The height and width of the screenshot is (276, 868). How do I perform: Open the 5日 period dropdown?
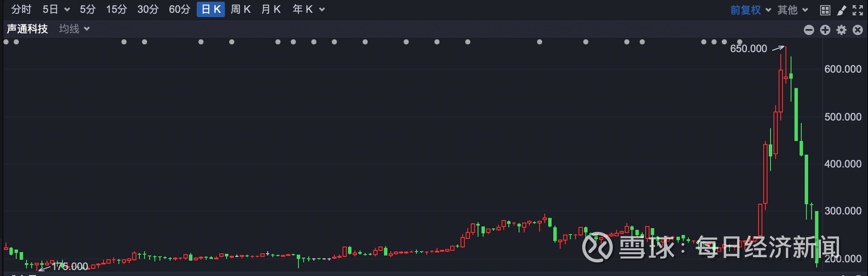56,9
